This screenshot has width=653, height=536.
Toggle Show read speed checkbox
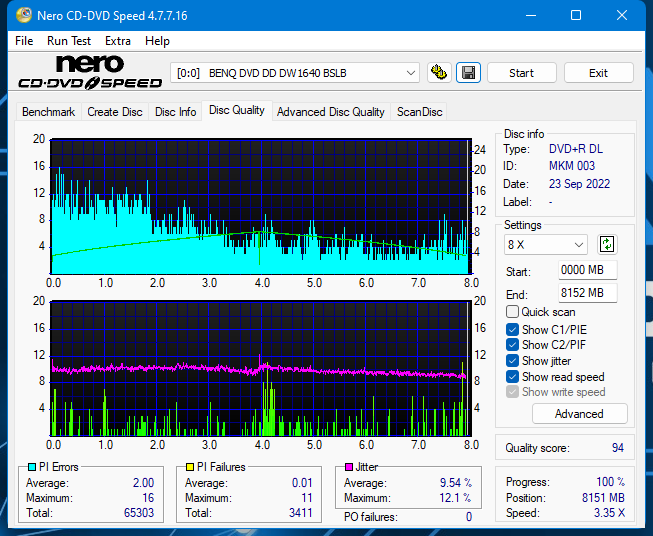512,376
